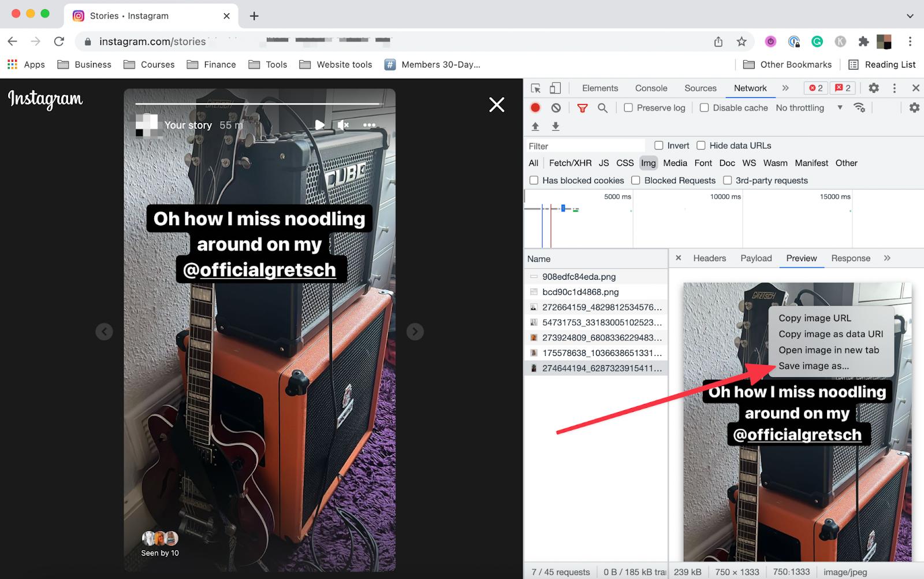Open network search with magnifier icon

click(602, 108)
